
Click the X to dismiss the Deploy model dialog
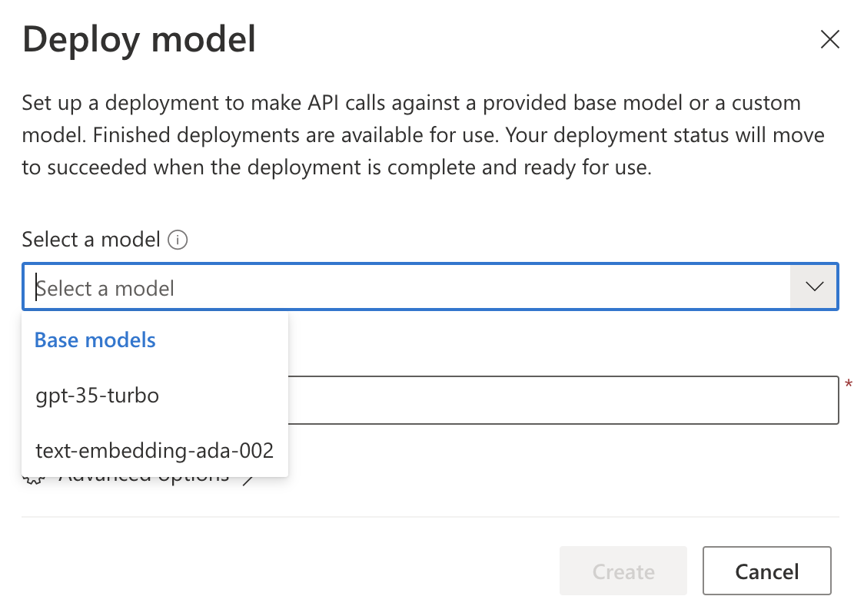(830, 39)
